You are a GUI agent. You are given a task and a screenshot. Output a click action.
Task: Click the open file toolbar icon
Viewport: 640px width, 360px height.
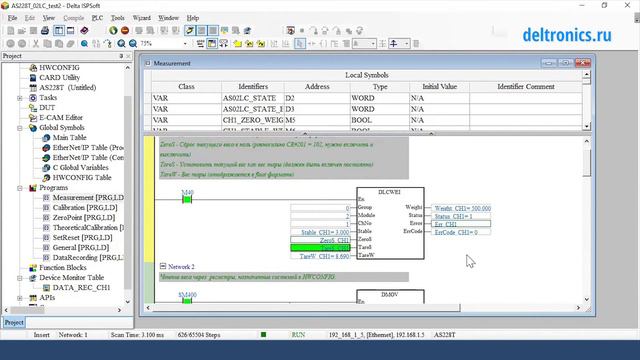22,31
